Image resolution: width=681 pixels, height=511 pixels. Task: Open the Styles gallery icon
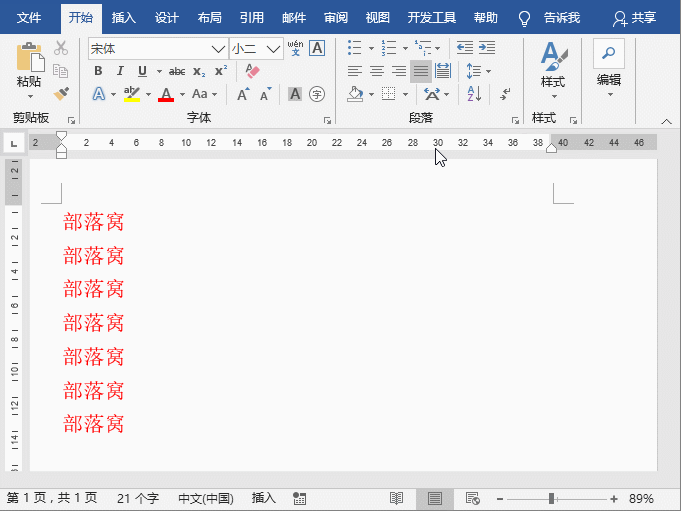coord(554,56)
